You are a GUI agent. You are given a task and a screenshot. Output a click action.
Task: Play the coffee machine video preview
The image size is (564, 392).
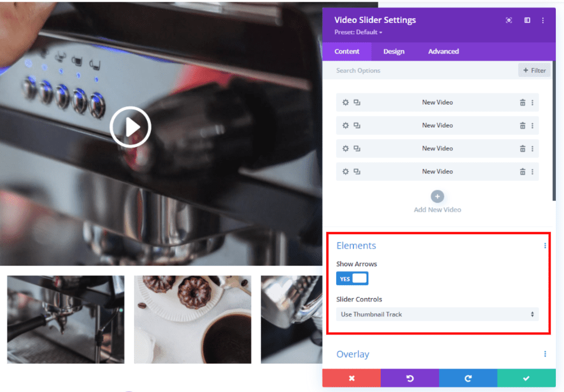[x=130, y=126]
